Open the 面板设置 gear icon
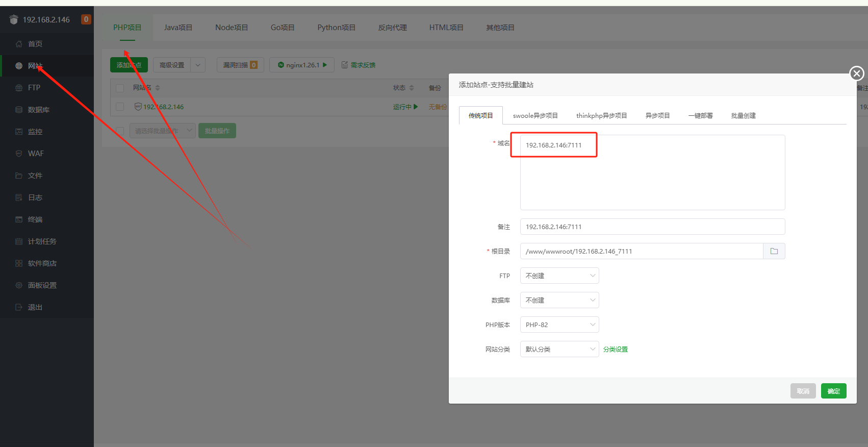Screen dimensions: 868x447 [19, 285]
